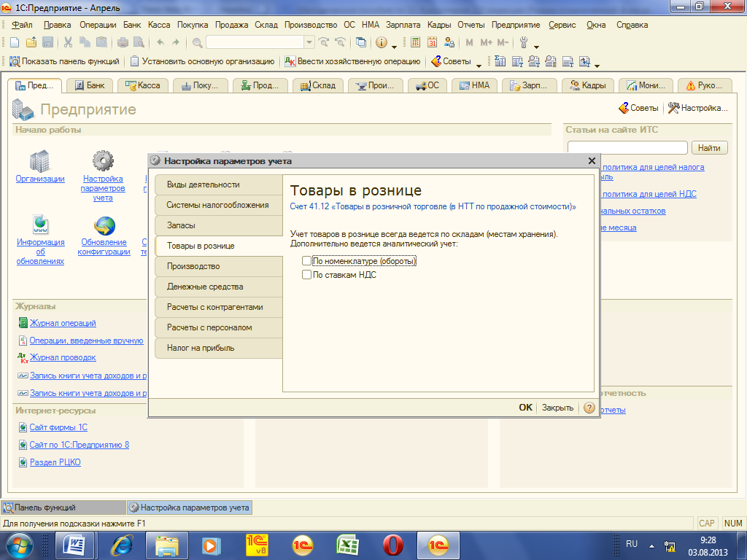Click the windows list toolbar icon
Screen dimensions: 747x560
click(361, 42)
